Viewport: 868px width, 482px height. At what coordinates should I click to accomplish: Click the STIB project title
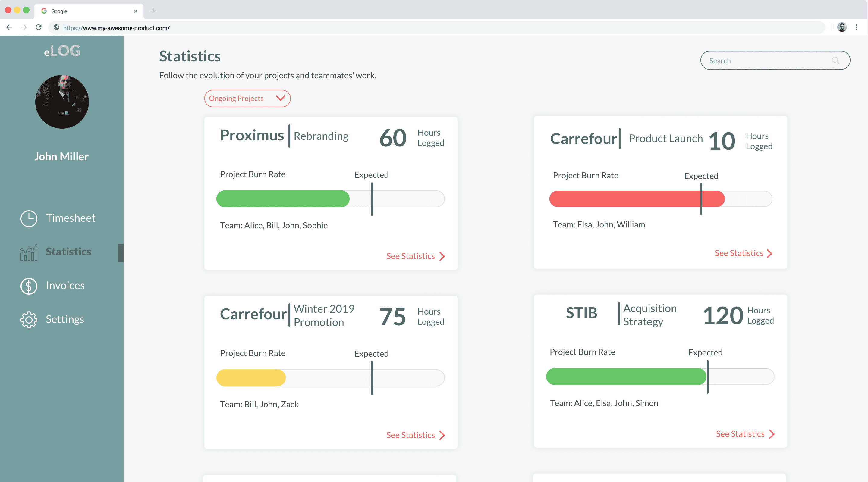pos(581,313)
